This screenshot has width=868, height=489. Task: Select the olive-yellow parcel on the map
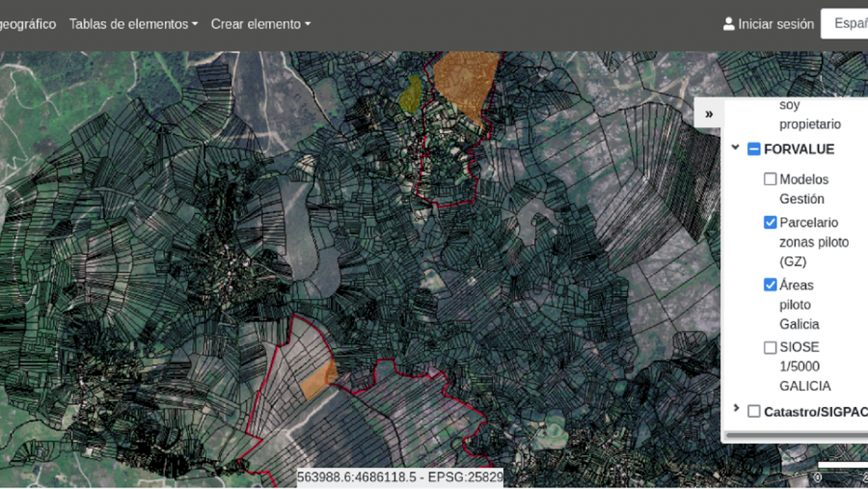tap(411, 95)
